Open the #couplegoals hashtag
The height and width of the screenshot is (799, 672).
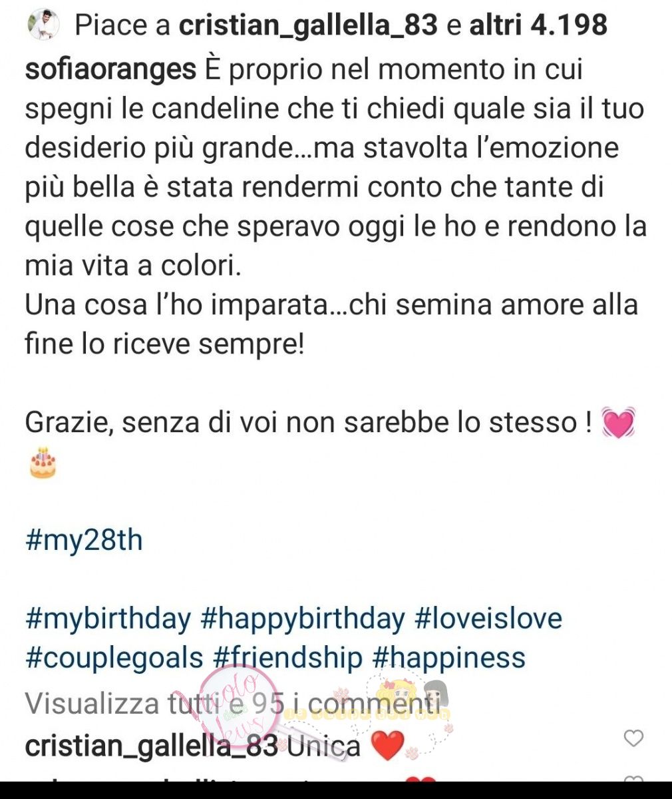pyautogui.click(x=114, y=658)
